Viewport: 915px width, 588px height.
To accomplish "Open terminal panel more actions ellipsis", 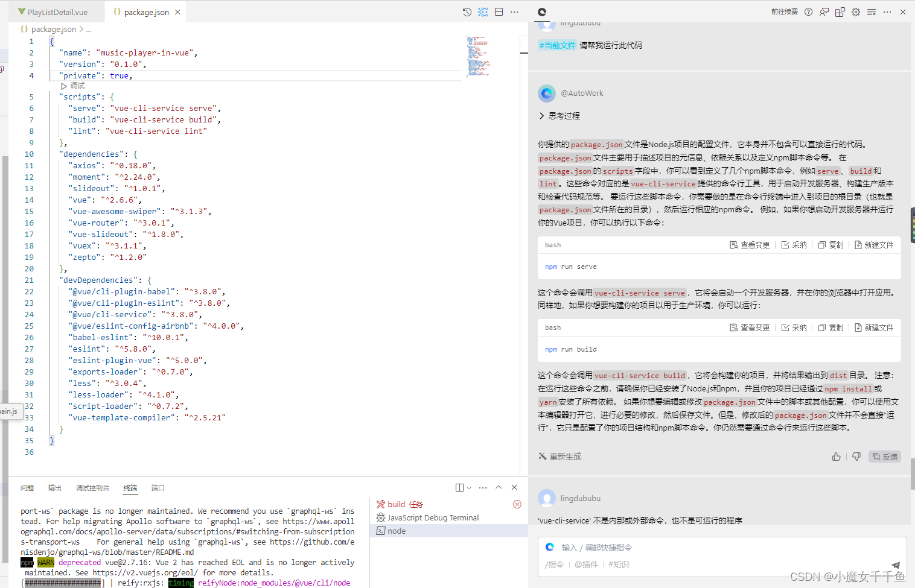I will coord(483,487).
